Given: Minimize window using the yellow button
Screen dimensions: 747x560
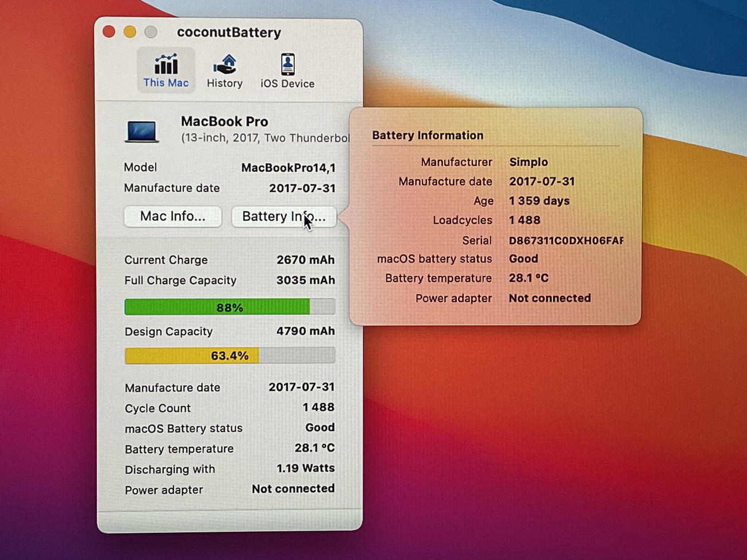Looking at the screenshot, I should point(130,32).
